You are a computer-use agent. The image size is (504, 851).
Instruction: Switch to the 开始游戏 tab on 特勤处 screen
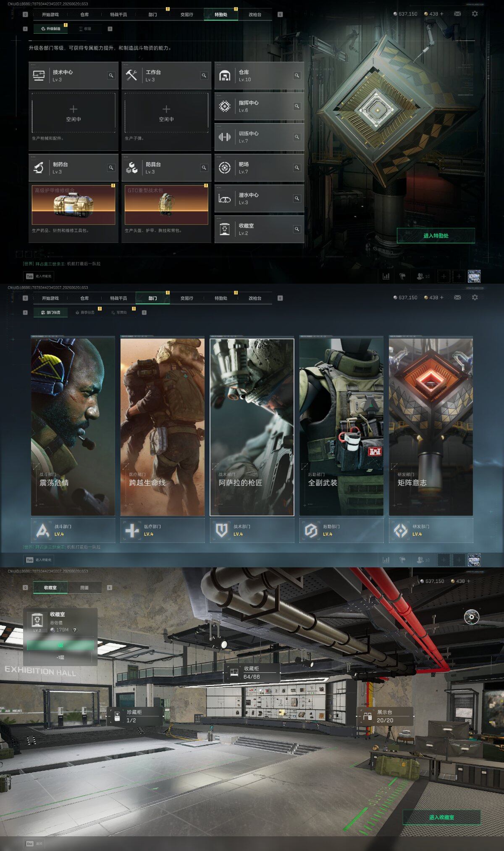pos(50,15)
